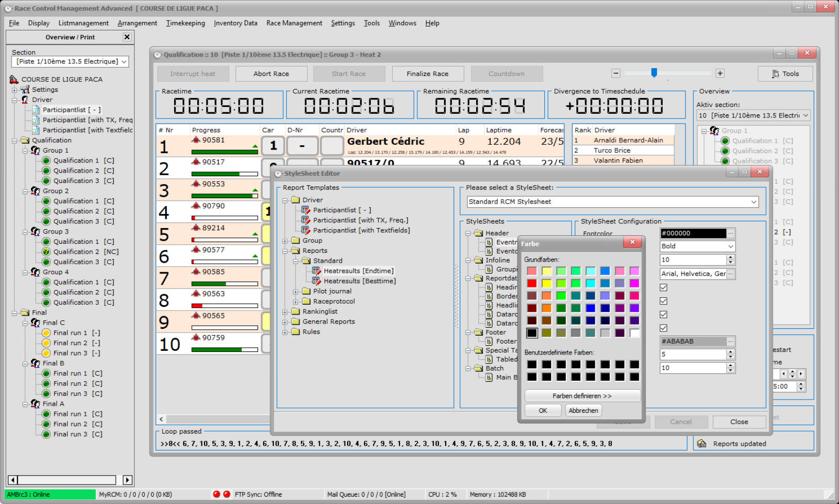Click the Reports updated icon at bottom right
Image resolution: width=839 pixels, height=504 pixels.
[702, 443]
